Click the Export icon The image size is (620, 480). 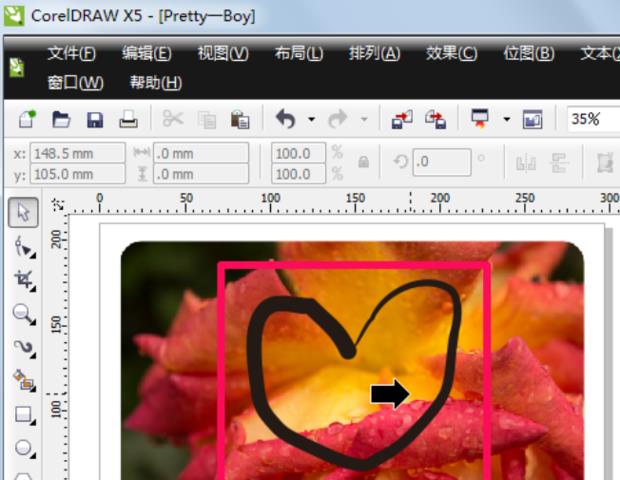point(436,119)
